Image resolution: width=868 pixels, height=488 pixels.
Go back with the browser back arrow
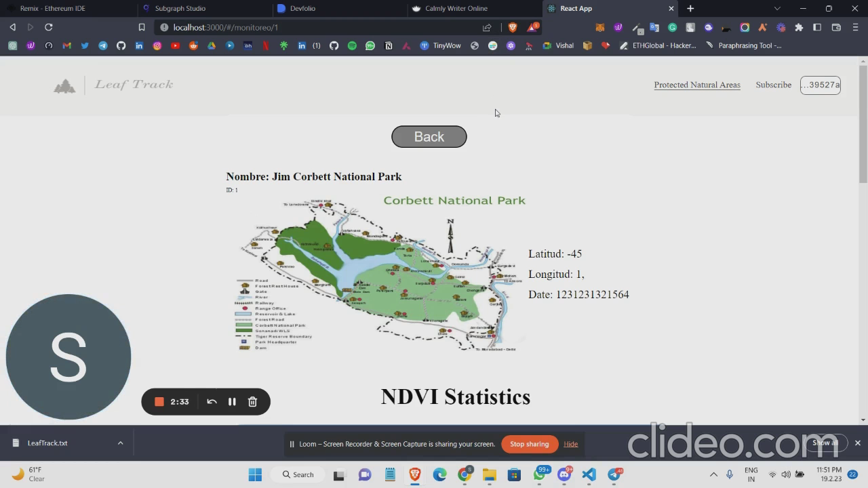point(12,27)
